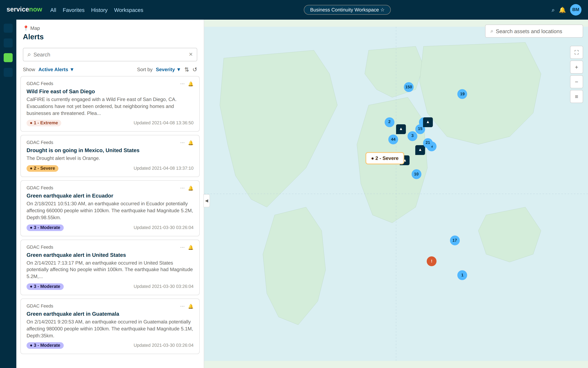The image size is (588, 368).
Task: Click map cluster marker 17
Action: tap(455, 240)
